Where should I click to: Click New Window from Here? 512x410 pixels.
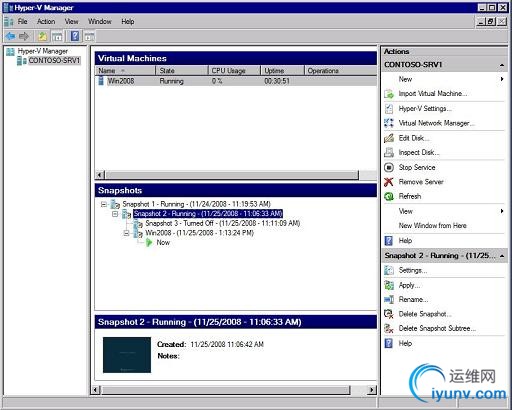432,226
